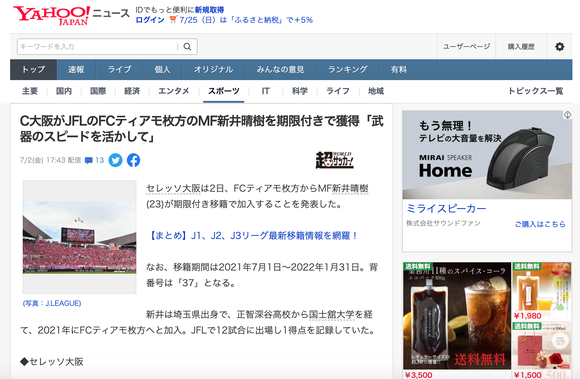Click ご購入はこちら link
This screenshot has width=580, height=379.
540,224
